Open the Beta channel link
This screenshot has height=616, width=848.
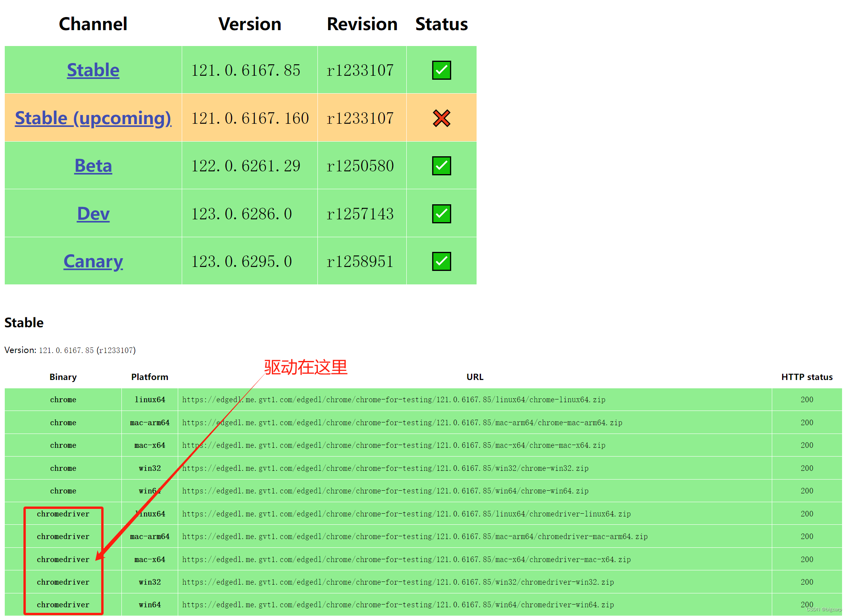pyautogui.click(x=93, y=166)
